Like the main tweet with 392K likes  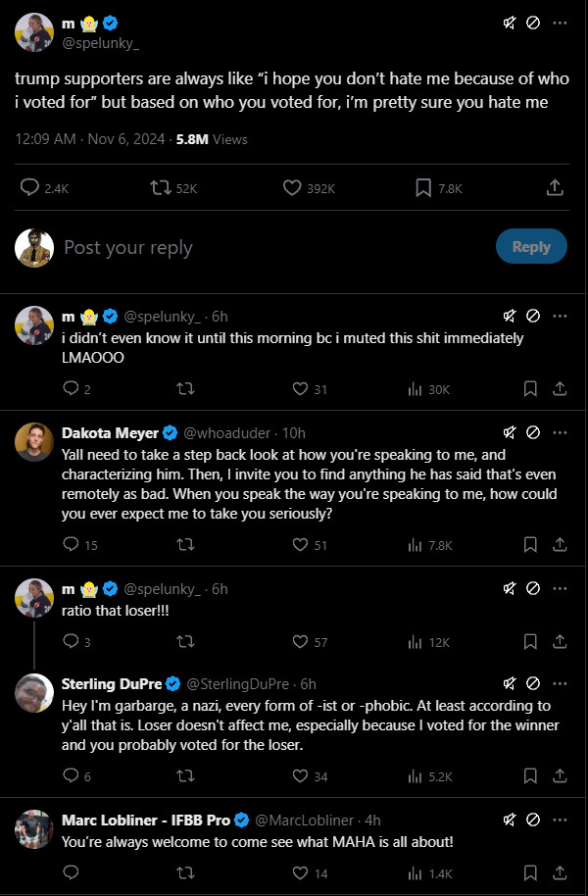pos(291,187)
